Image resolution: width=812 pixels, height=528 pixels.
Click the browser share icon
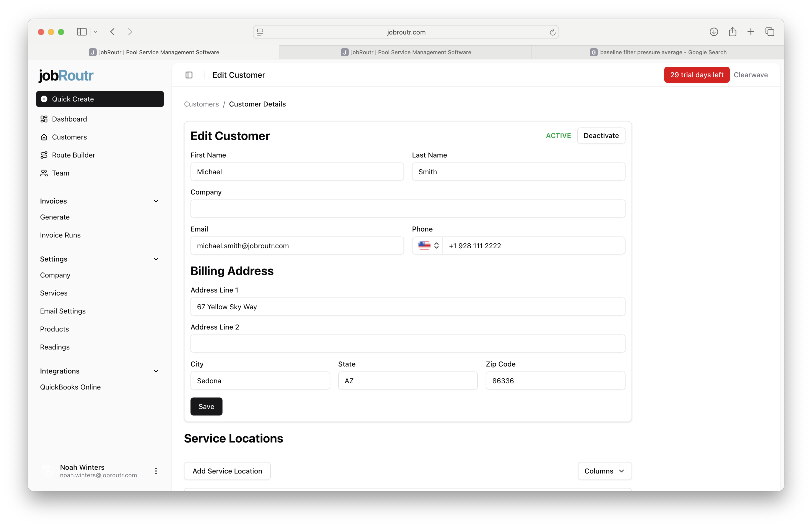point(732,31)
